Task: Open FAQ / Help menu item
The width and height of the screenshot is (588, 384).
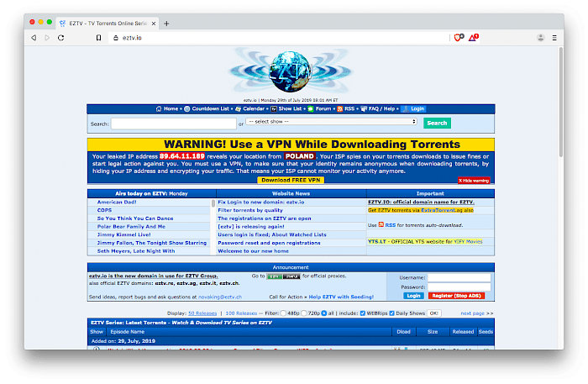Action: 381,108
